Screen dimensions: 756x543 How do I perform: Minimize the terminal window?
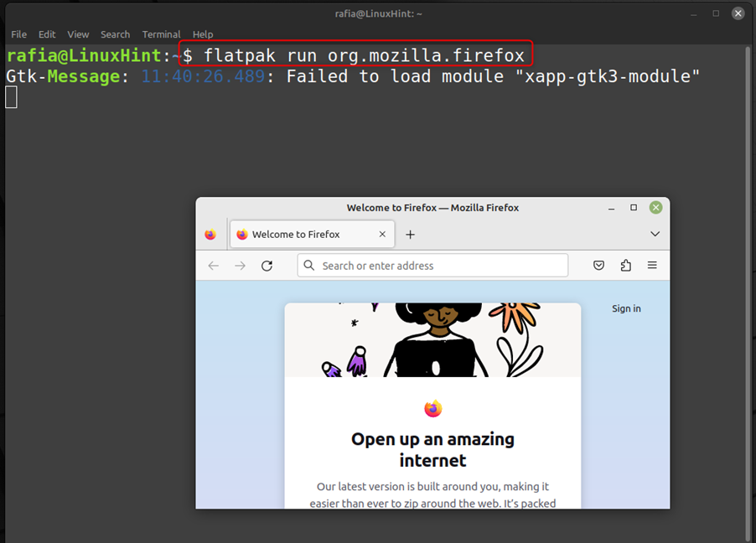click(694, 14)
